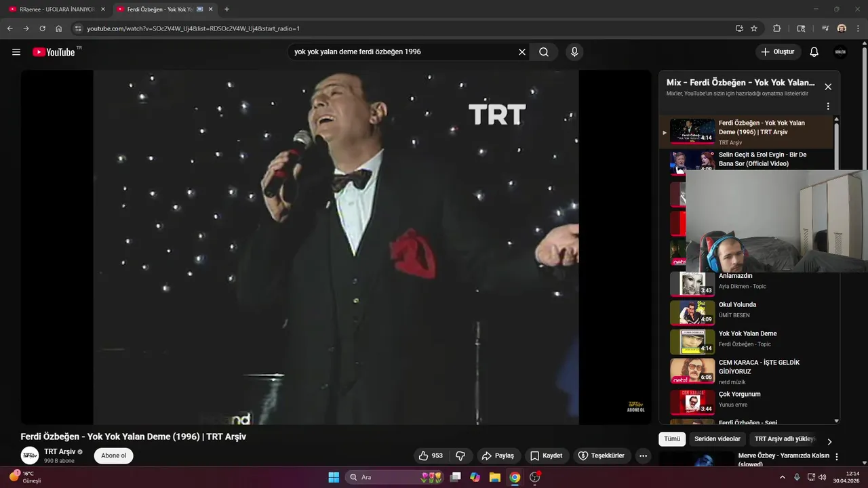Show next filter chips with arrow
This screenshot has height=488, width=868.
click(x=829, y=441)
